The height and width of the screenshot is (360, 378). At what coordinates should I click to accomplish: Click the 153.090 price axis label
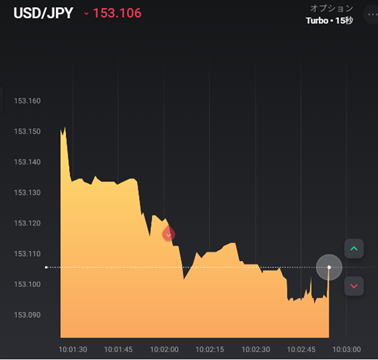click(27, 315)
